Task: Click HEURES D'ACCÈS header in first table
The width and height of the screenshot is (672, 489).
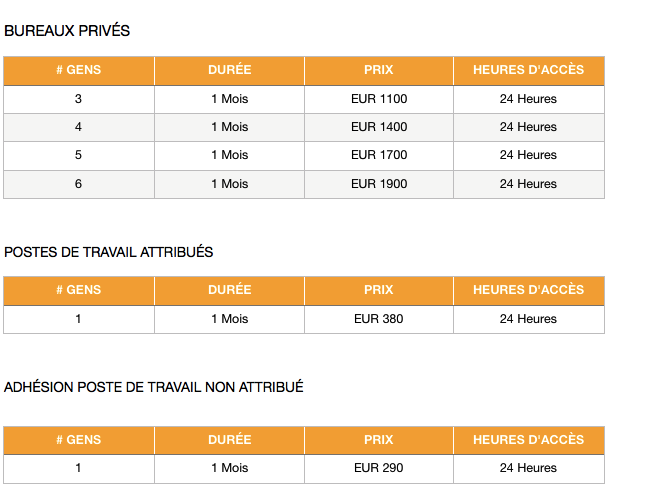Action: pos(529,70)
